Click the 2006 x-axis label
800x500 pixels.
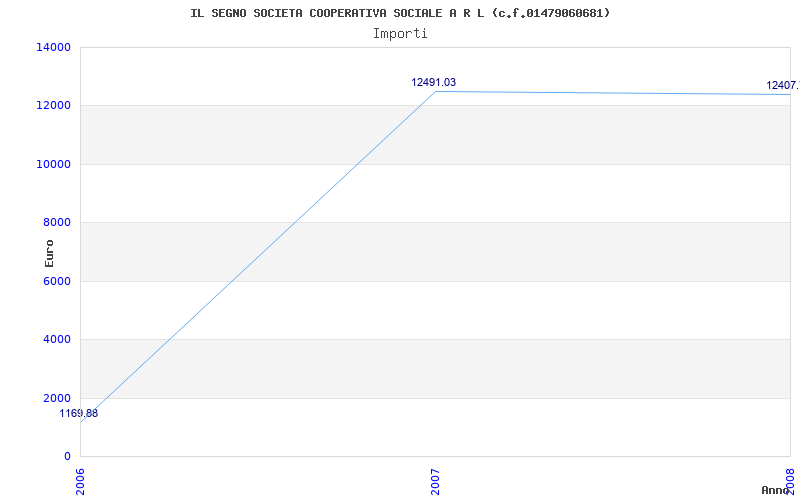point(81,480)
